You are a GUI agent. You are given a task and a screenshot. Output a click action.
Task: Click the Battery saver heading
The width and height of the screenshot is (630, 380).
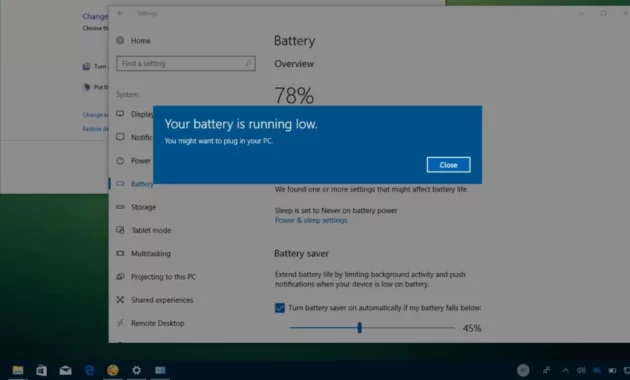(301, 253)
